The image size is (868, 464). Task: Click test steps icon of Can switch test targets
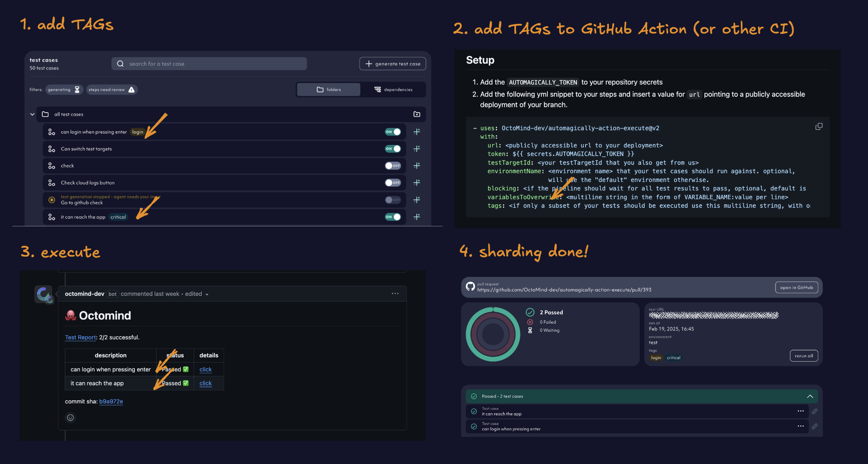52,149
